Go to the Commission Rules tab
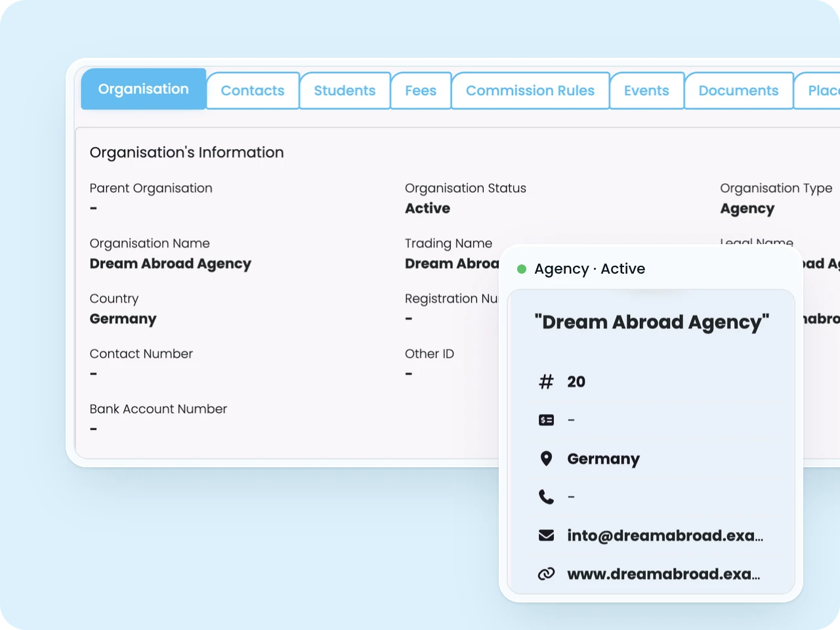 [530, 91]
